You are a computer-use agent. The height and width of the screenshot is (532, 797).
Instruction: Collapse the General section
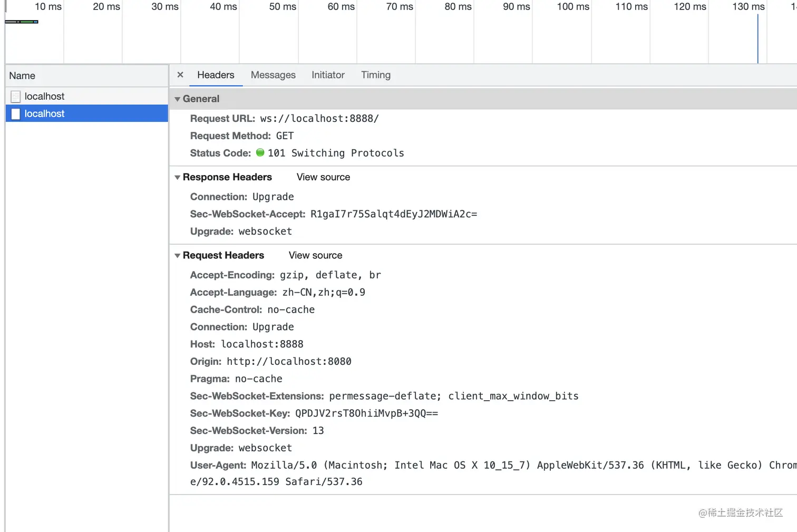(178, 99)
